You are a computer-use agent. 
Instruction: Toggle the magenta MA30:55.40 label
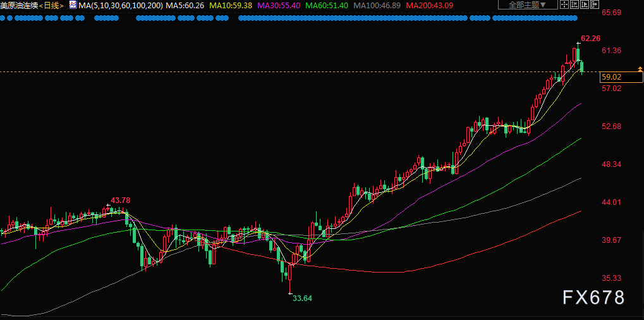279,5
